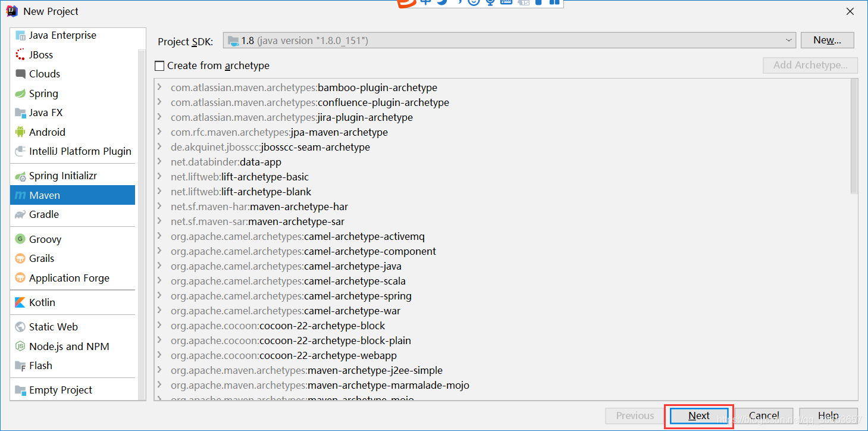Open the Project SDK dropdown
The height and width of the screenshot is (431, 868).
tap(509, 40)
